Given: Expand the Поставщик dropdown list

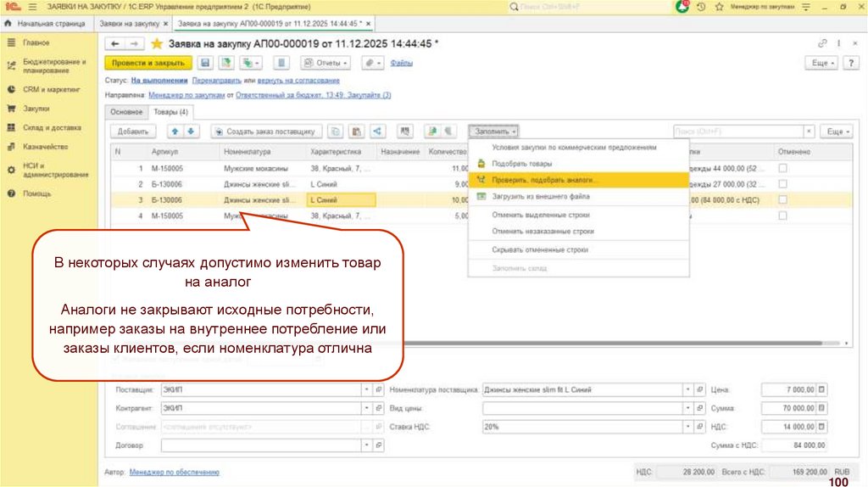Looking at the screenshot, I should tap(366, 389).
